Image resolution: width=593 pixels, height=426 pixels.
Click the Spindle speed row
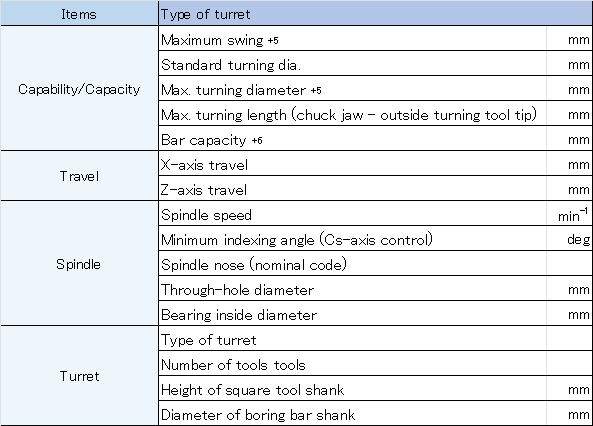click(375, 213)
